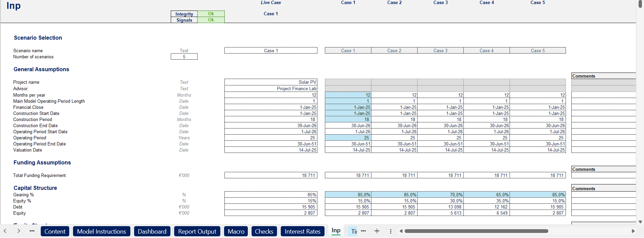Select live Construction End Date 30-Jun-26
The height and width of the screenshot is (238, 644).
tap(271, 125)
